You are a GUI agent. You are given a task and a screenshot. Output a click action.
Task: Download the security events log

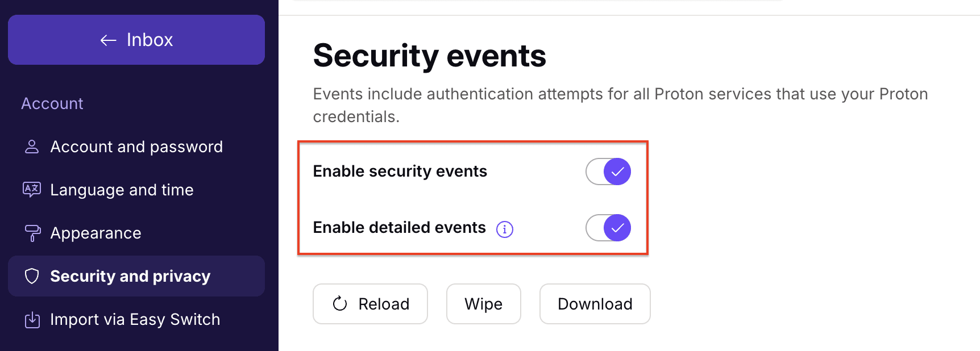point(595,304)
